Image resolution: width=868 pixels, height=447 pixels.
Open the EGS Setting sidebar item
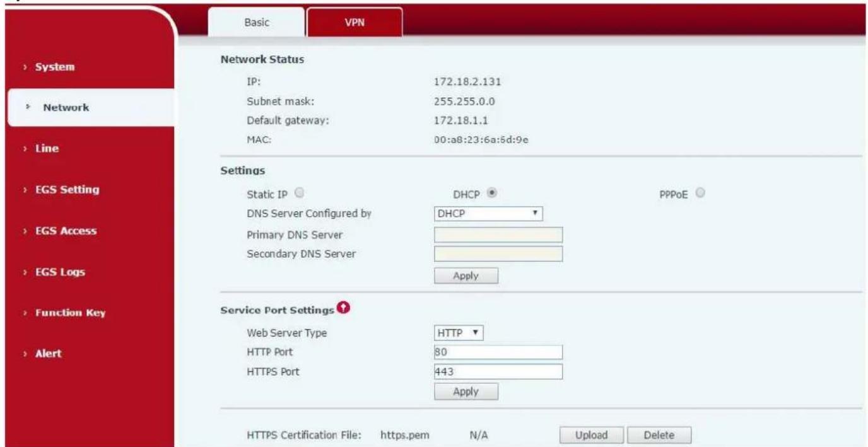pos(67,190)
